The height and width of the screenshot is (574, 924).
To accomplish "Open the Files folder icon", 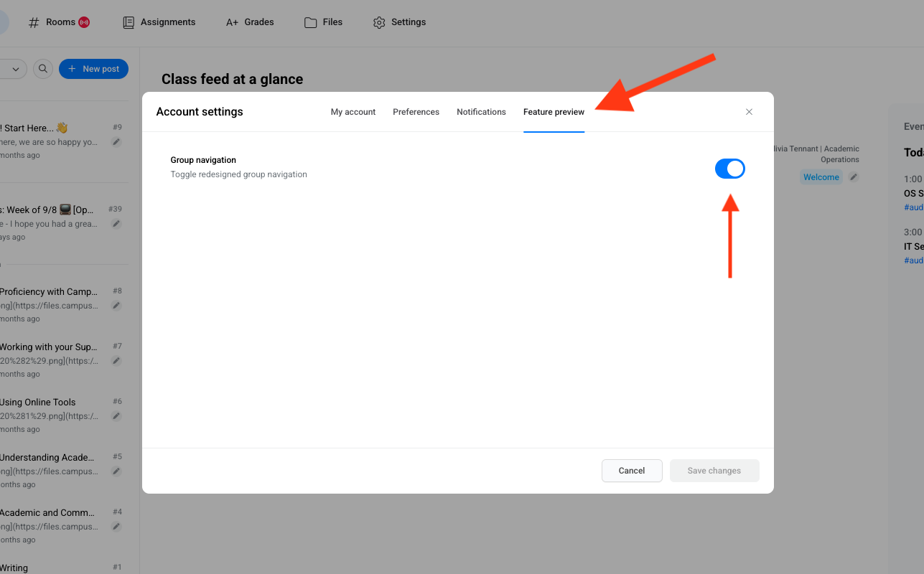I will click(x=311, y=23).
